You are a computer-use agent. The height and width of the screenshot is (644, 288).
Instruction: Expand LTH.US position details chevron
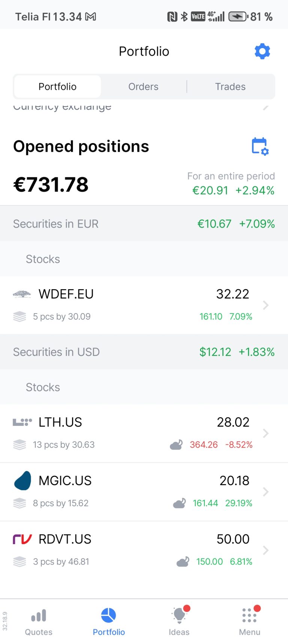(265, 433)
